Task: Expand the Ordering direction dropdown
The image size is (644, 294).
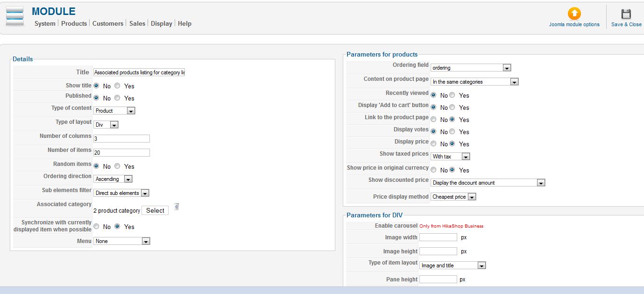Action: coord(113,179)
